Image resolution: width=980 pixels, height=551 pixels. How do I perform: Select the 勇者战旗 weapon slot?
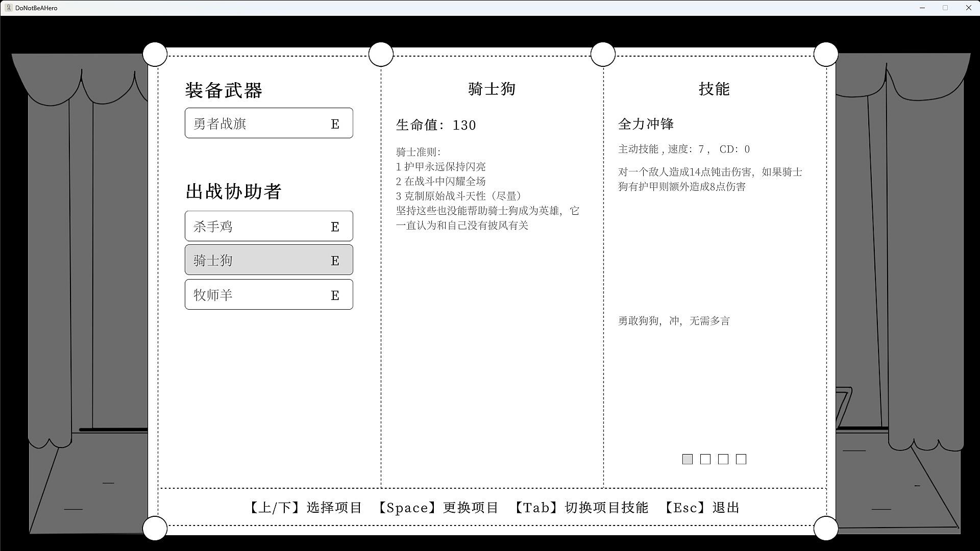tap(255, 123)
